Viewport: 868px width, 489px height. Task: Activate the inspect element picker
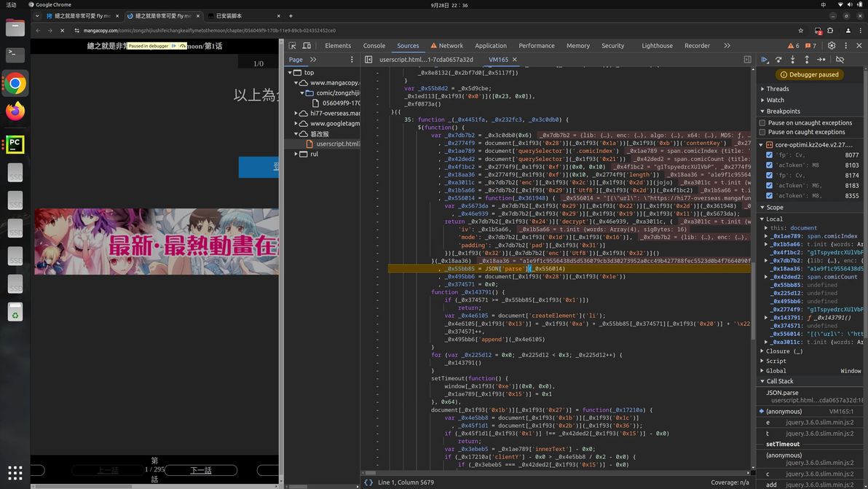click(292, 45)
